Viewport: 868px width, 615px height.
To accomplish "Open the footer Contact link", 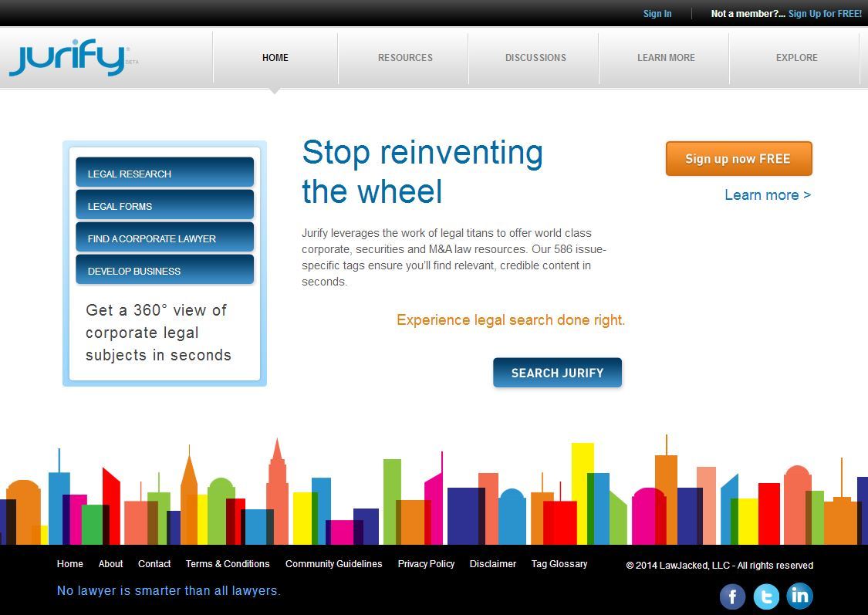I will pos(154,563).
